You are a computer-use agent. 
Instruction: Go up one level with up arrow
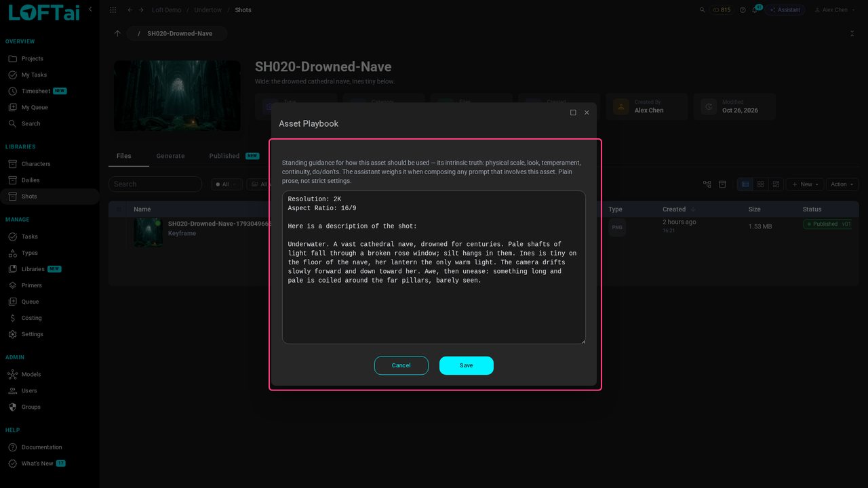(x=117, y=33)
